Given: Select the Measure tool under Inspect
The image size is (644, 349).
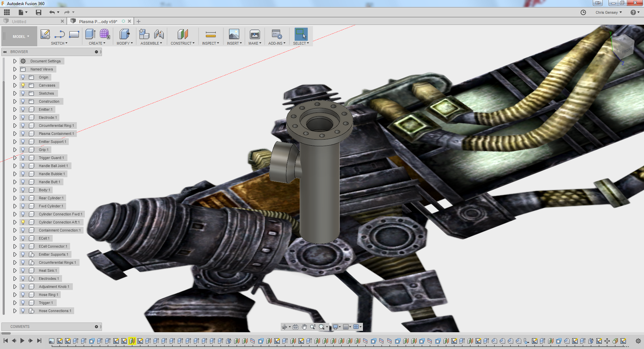Looking at the screenshot, I should pyautogui.click(x=210, y=34).
